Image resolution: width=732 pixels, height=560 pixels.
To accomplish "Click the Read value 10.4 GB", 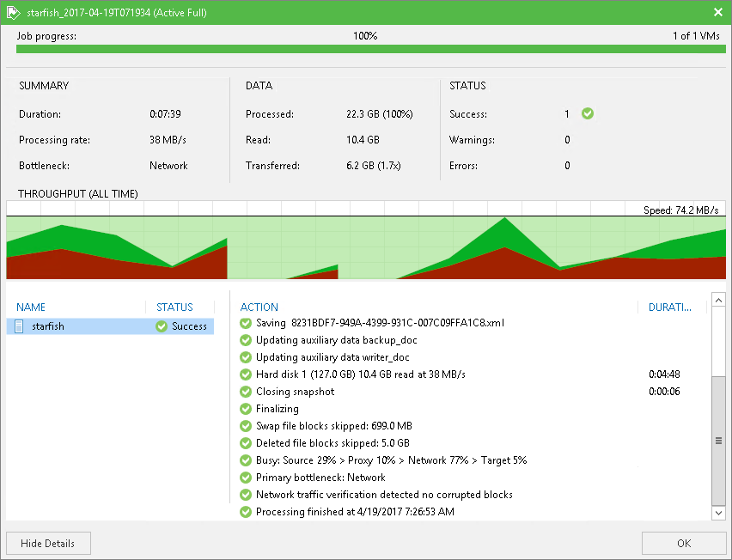I will 363,139.
